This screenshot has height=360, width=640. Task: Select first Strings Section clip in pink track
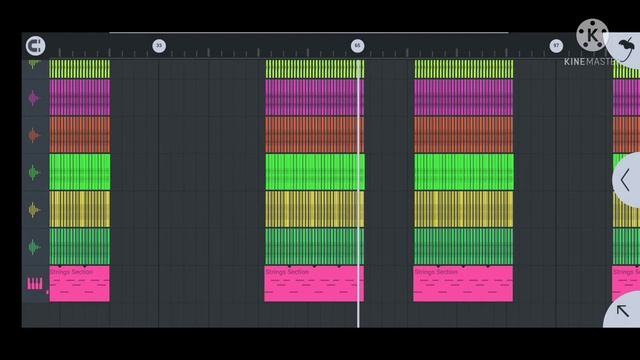[80, 284]
